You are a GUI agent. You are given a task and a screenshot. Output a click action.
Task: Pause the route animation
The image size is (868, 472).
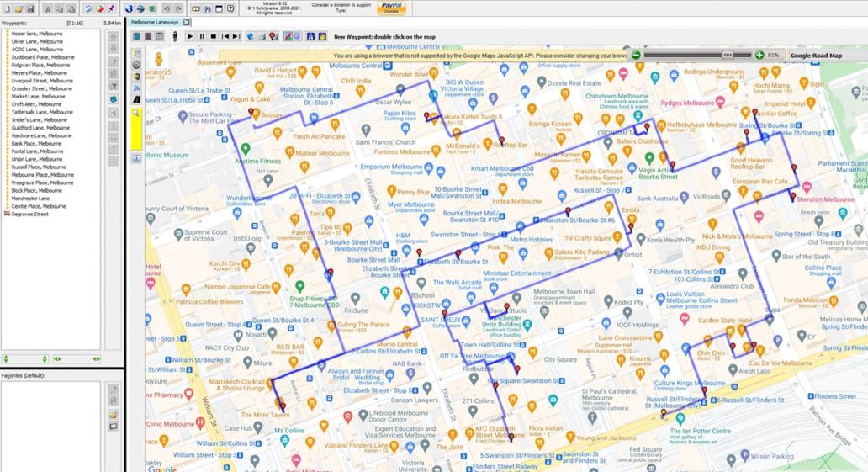(x=202, y=36)
